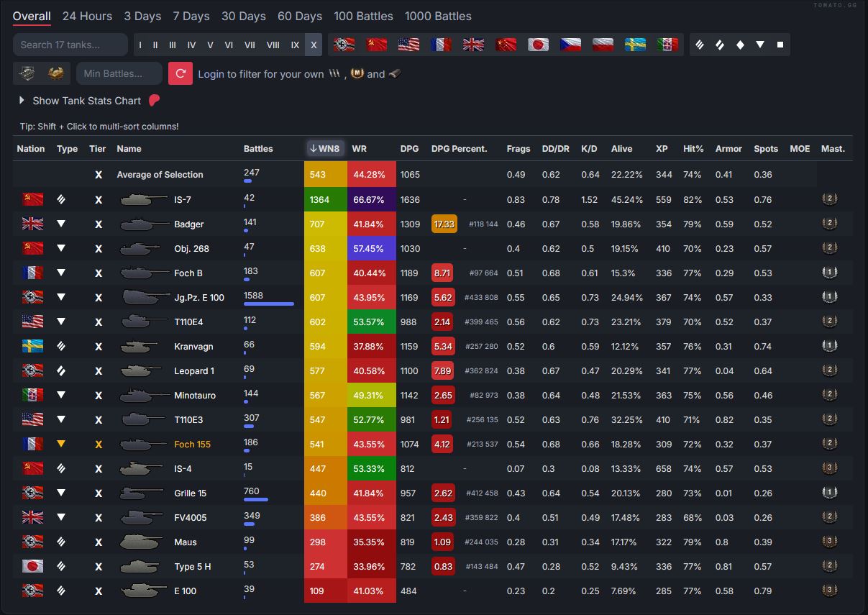
Task: Toggle the tier VI filter
Action: (229, 45)
